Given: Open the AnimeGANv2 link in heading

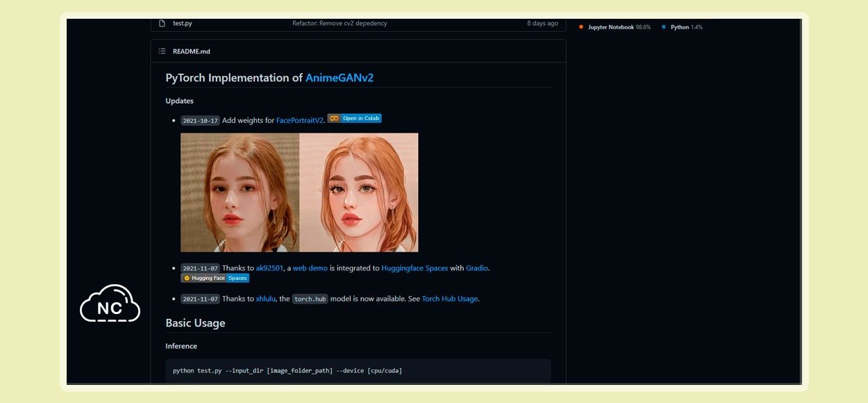Looking at the screenshot, I should [340, 78].
